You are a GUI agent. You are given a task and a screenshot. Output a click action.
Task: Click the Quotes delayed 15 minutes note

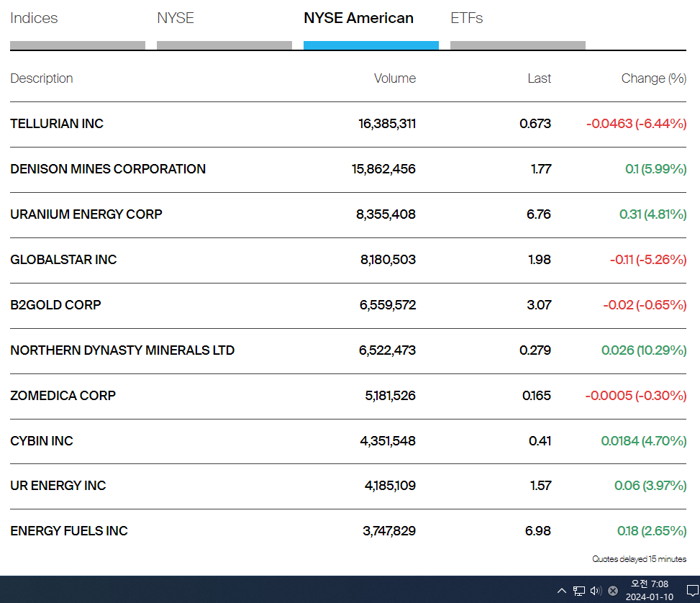click(640, 559)
